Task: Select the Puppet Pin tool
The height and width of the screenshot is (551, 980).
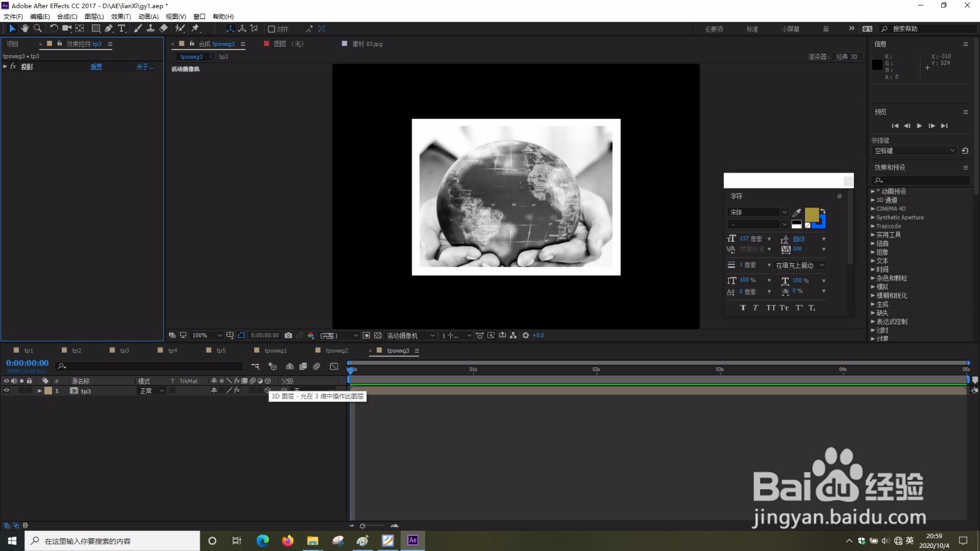Action: pyautogui.click(x=196, y=28)
